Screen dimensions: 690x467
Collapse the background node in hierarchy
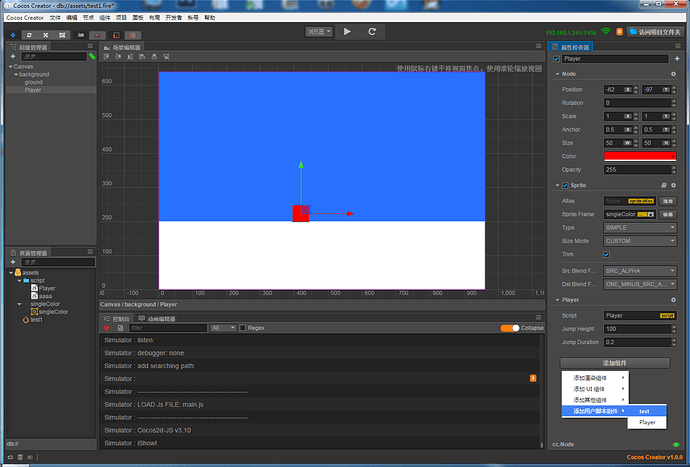(x=16, y=74)
